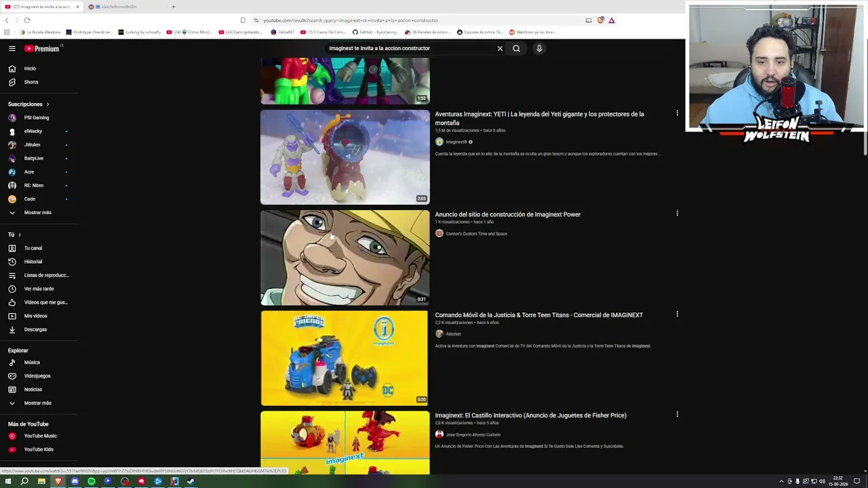Image resolution: width=868 pixels, height=488 pixels.
Task: Go to the YouTube Premium home logo
Action: tap(42, 48)
